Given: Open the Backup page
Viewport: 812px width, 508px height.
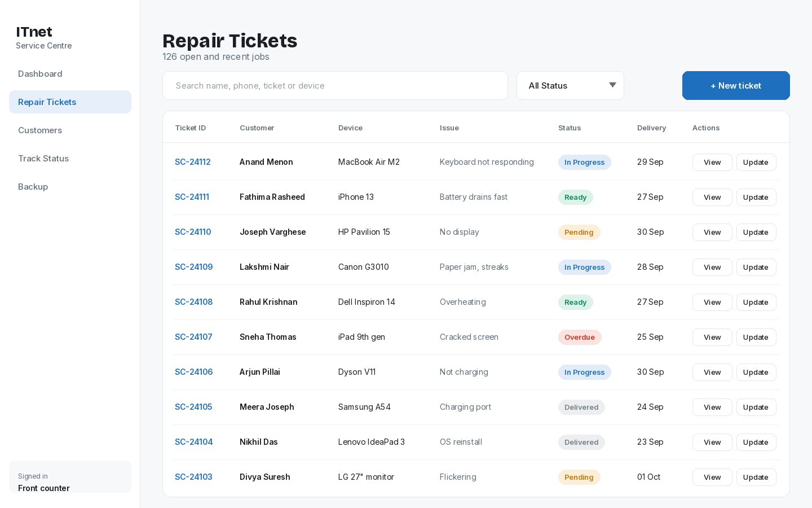Looking at the screenshot, I should click(x=70, y=187).
